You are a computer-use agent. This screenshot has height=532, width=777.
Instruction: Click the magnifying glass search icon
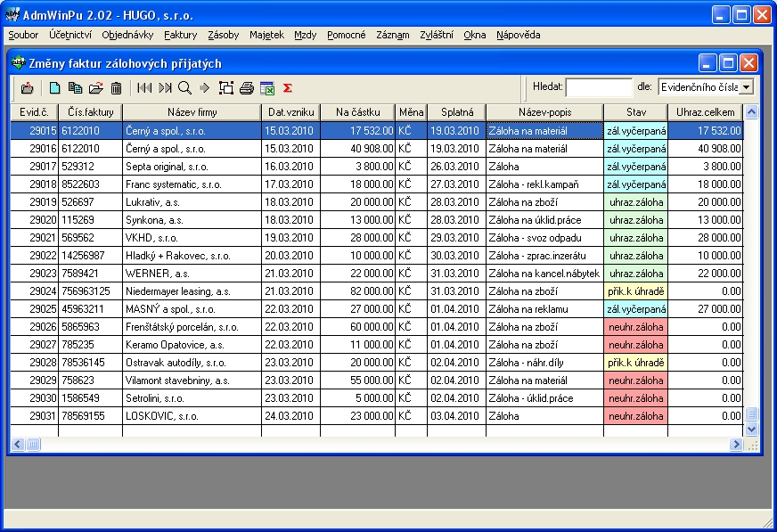point(184,87)
